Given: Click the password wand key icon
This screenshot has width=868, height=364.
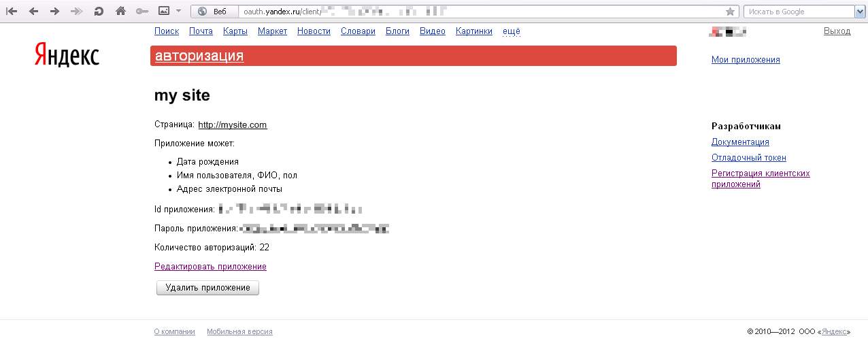Looking at the screenshot, I should [x=142, y=11].
